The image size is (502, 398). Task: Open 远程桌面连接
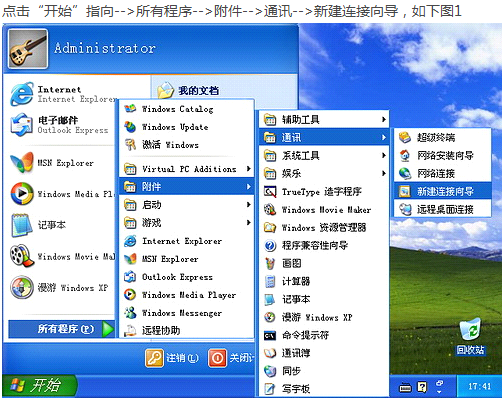[x=443, y=209]
